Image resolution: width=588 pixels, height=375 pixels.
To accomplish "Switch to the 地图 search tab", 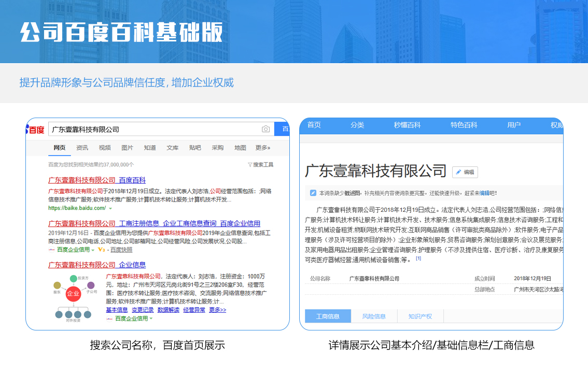I will [240, 148].
